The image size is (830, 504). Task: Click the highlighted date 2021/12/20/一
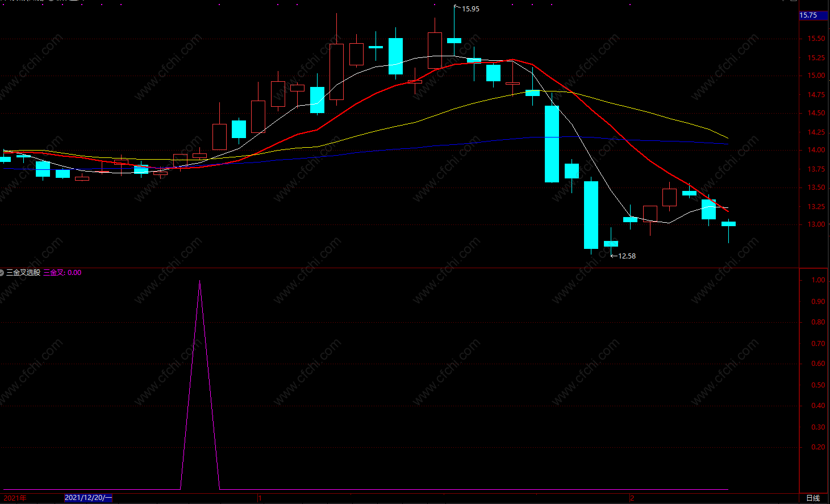click(89, 498)
